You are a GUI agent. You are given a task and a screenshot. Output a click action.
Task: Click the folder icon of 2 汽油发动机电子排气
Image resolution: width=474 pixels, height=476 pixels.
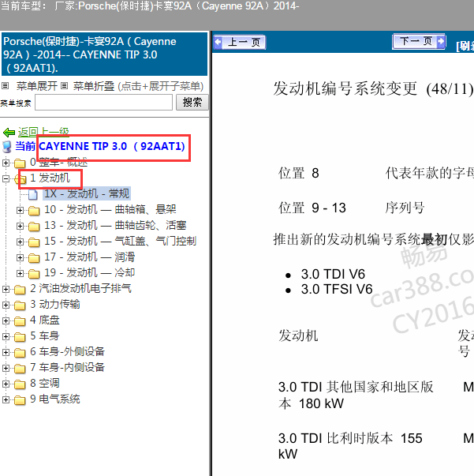(20, 289)
